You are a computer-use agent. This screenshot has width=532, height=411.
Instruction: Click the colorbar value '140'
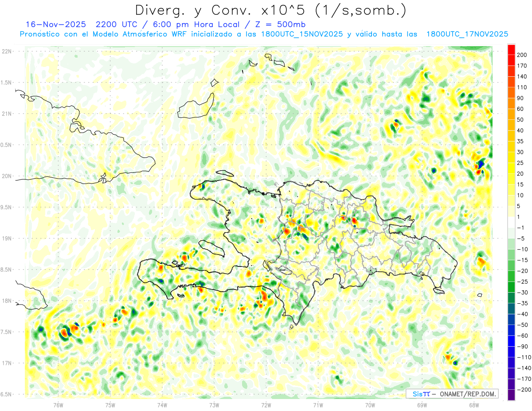tap(522, 76)
